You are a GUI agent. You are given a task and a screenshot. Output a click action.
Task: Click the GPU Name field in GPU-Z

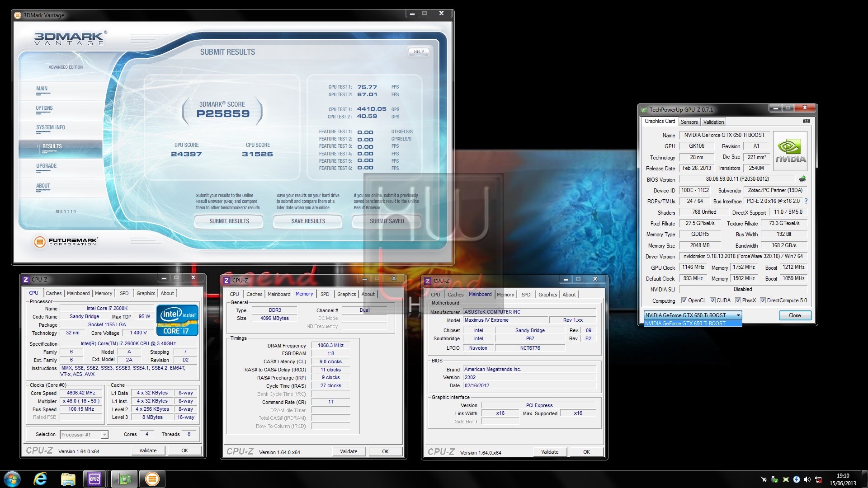[x=724, y=135]
